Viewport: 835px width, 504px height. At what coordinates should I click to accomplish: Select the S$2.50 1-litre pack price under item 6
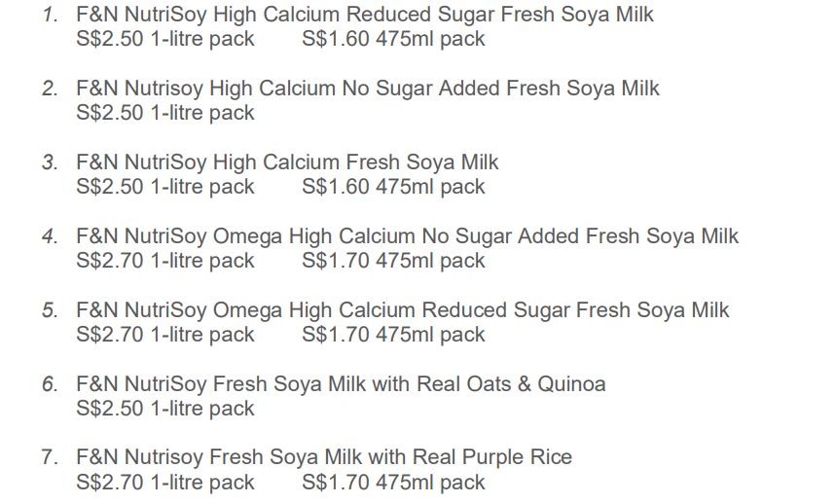pos(165,409)
